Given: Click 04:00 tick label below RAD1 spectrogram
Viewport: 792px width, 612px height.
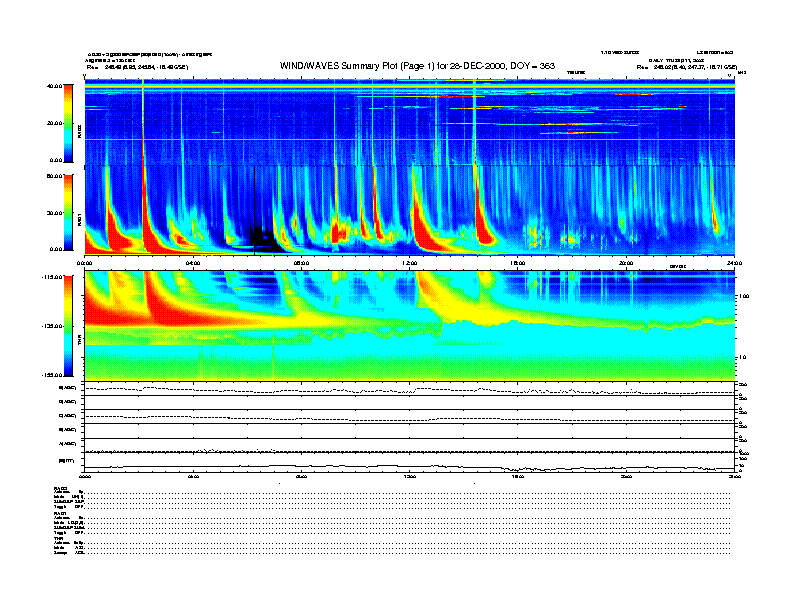Looking at the screenshot, I should pos(193,263).
